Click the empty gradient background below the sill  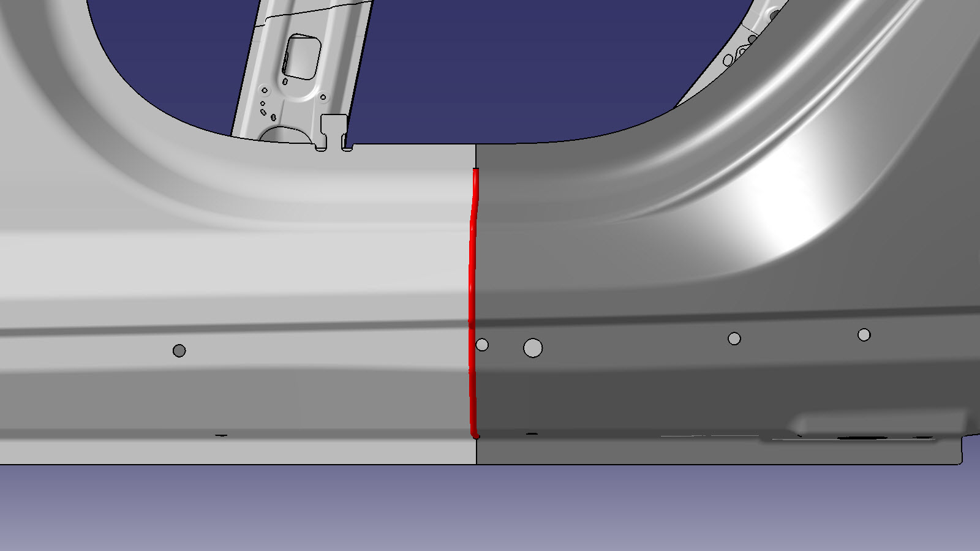tap(490, 508)
